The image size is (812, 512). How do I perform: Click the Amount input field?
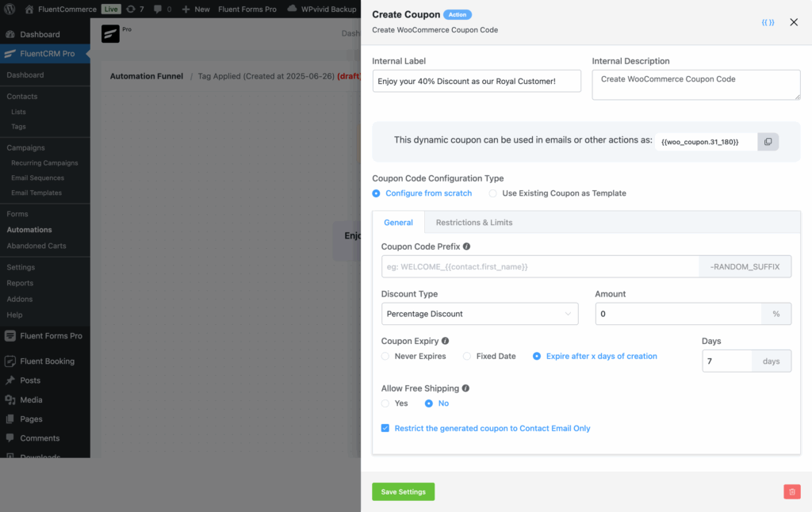coord(679,314)
